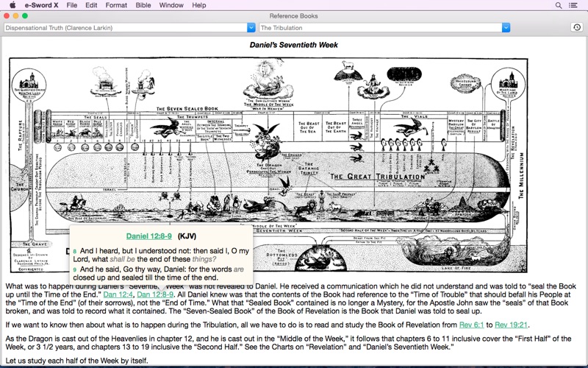Open the Rev 19:21 verse link
Image resolution: width=588 pixels, height=368 pixels.
pos(511,325)
